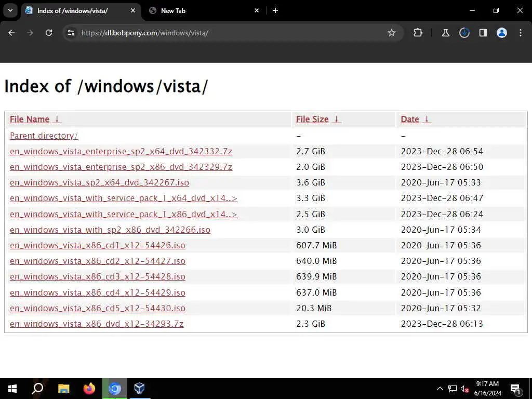Screen dimensions: 532x399
Task: Select the 20.3 MiB size cell
Action: (x=313, y=308)
